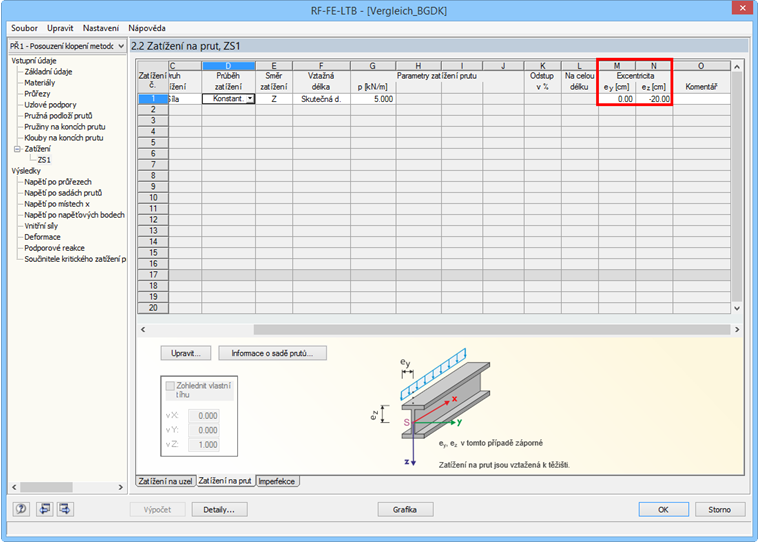Open the Upravit menu
760x542 pixels.
point(60,28)
